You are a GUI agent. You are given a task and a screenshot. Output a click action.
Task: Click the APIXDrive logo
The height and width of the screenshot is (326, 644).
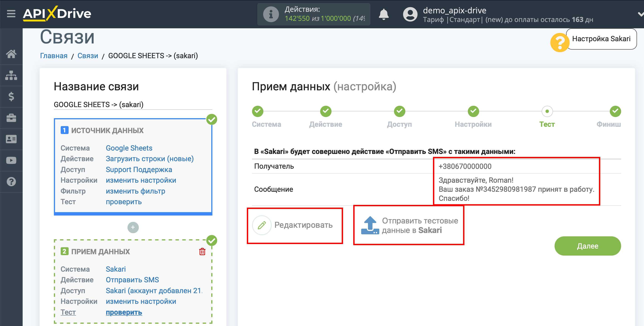click(x=57, y=14)
